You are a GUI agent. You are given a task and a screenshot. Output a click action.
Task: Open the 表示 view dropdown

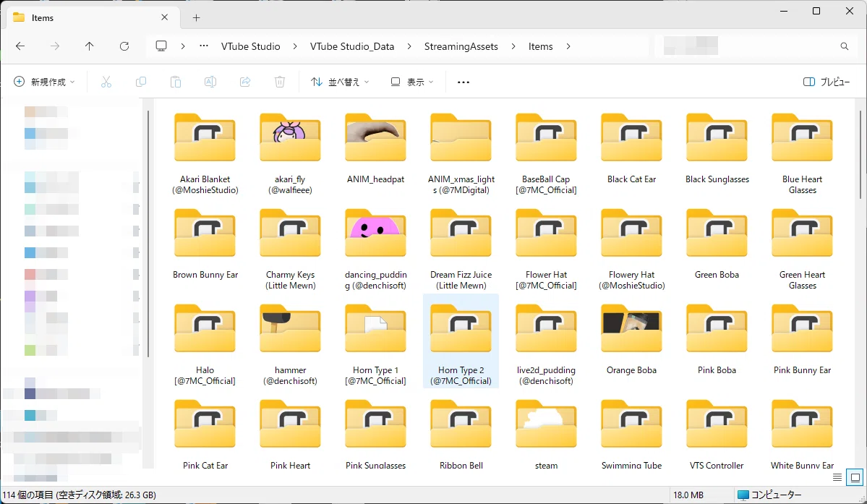(x=412, y=82)
